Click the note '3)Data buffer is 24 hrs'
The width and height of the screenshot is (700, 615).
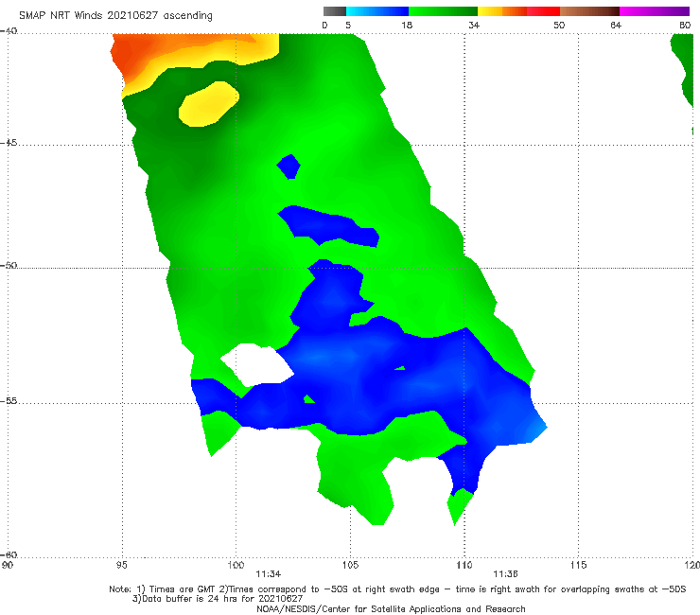[x=218, y=599]
